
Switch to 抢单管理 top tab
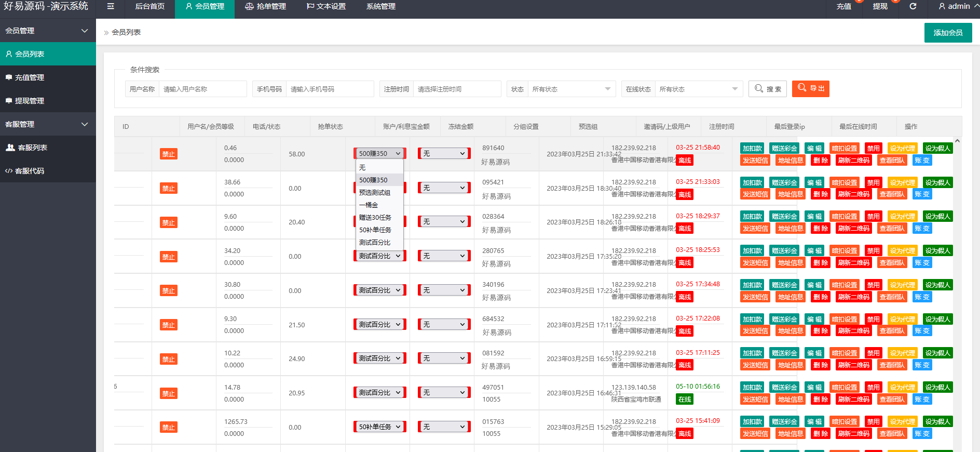265,6
